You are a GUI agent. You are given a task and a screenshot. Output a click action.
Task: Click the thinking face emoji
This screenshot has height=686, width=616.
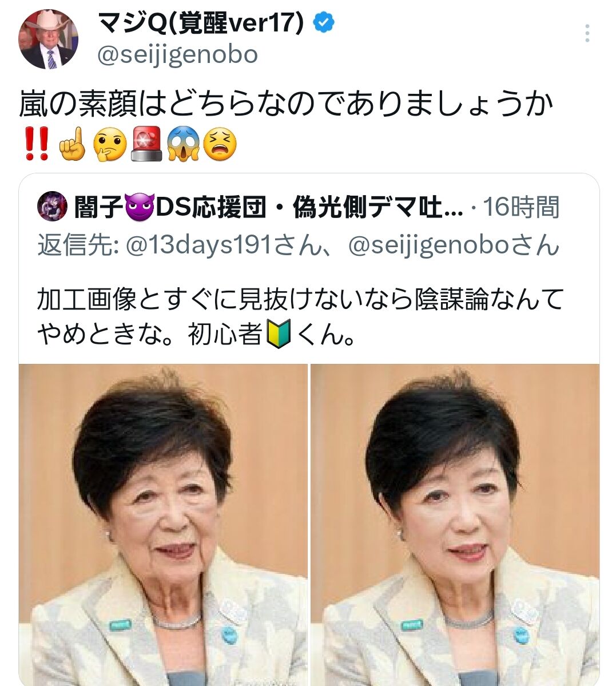pyautogui.click(x=110, y=144)
